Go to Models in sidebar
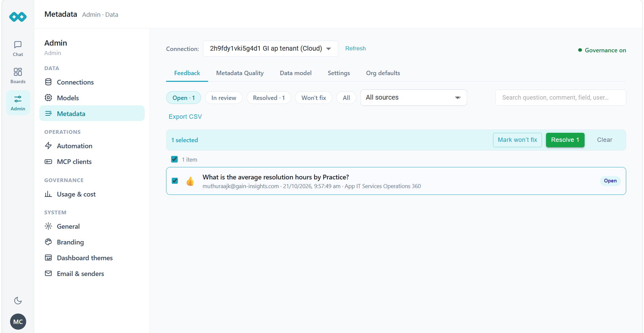 click(92, 98)
